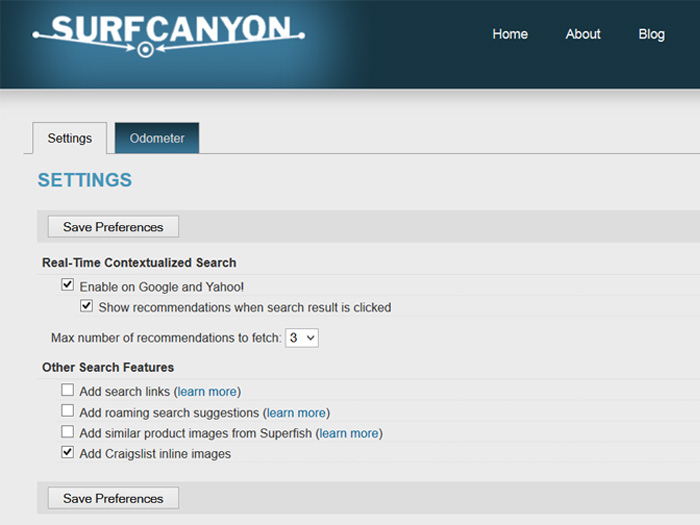
Task: Click the Other Search Features heading
Action: click(108, 367)
